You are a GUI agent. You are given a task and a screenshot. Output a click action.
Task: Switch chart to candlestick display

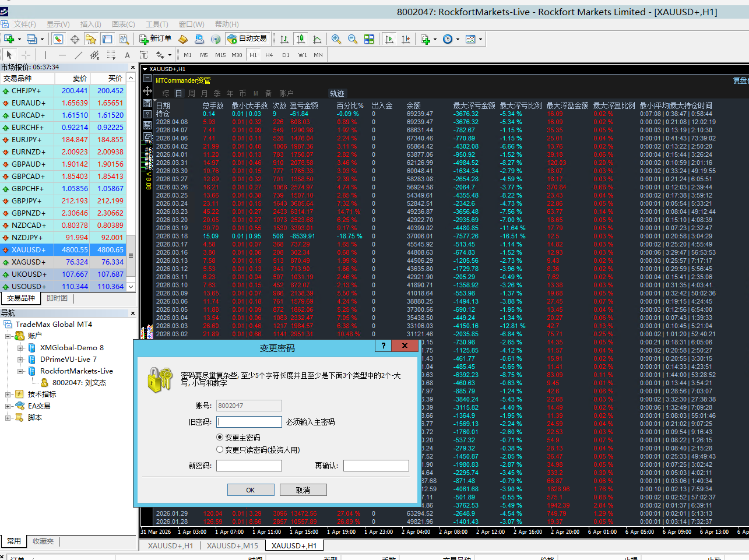click(x=301, y=39)
